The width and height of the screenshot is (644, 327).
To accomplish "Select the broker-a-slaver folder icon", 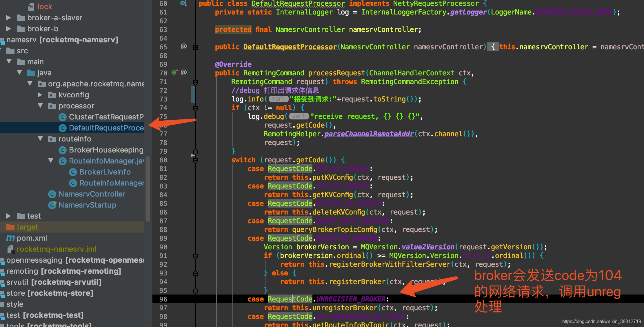I will pyautogui.click(x=21, y=18).
